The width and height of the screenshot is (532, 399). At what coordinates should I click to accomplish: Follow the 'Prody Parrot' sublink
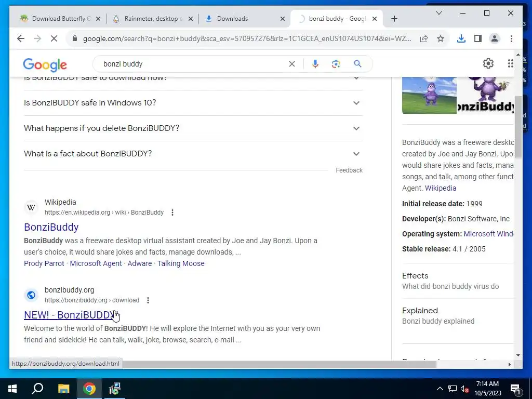click(44, 263)
